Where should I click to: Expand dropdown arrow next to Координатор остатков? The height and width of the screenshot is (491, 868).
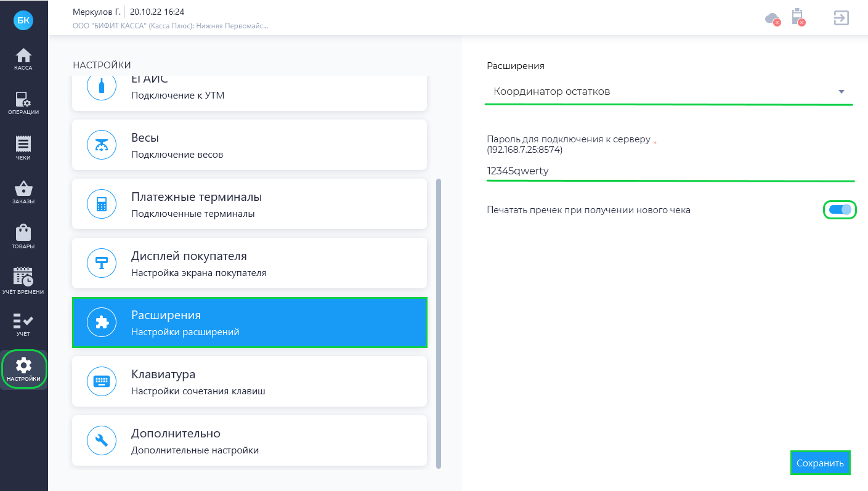(x=842, y=92)
